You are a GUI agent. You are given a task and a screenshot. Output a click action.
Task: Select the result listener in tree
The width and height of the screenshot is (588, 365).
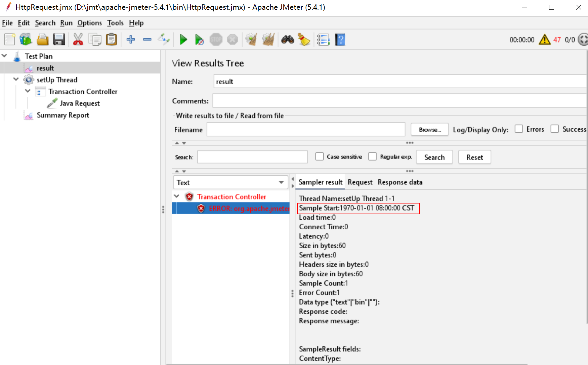(x=45, y=68)
